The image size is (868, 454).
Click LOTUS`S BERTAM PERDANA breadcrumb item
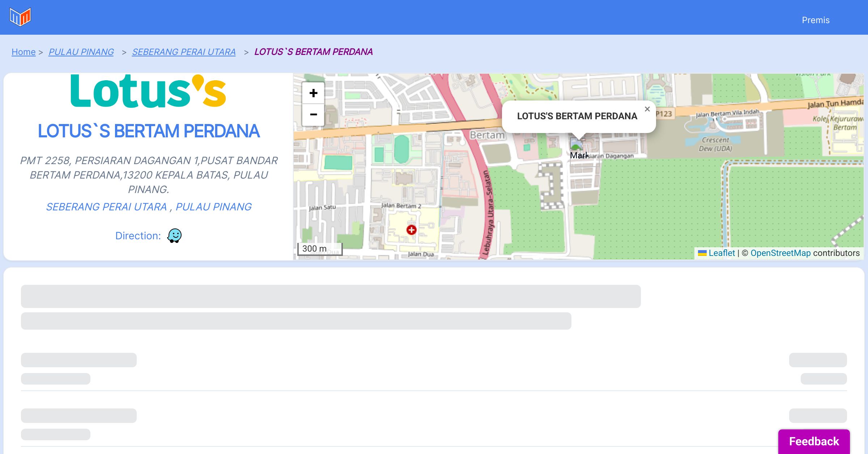click(x=313, y=52)
